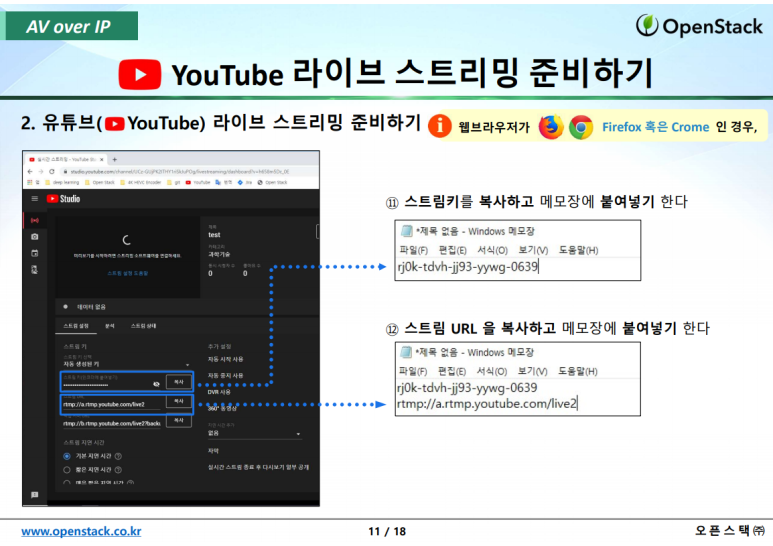Click the 360° 동영상 setting label
Screen dimensions: 773x546
click(x=222, y=409)
